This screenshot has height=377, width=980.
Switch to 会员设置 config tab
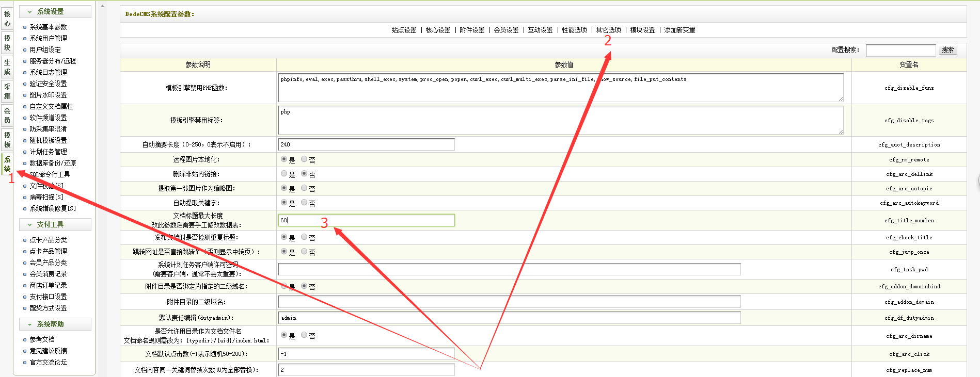tap(506, 30)
